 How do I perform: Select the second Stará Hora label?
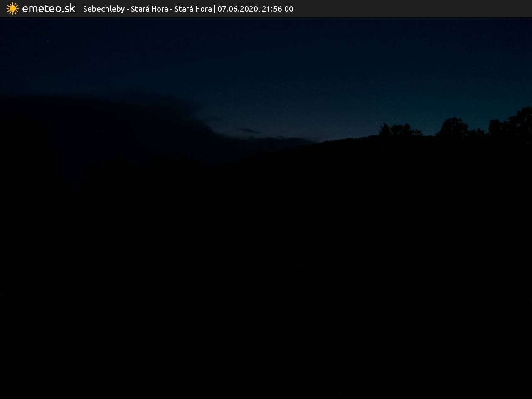point(193,9)
